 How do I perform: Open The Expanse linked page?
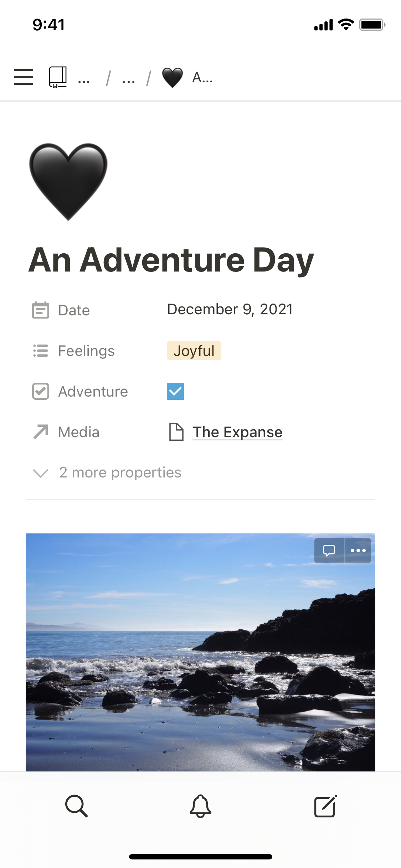[x=237, y=432]
